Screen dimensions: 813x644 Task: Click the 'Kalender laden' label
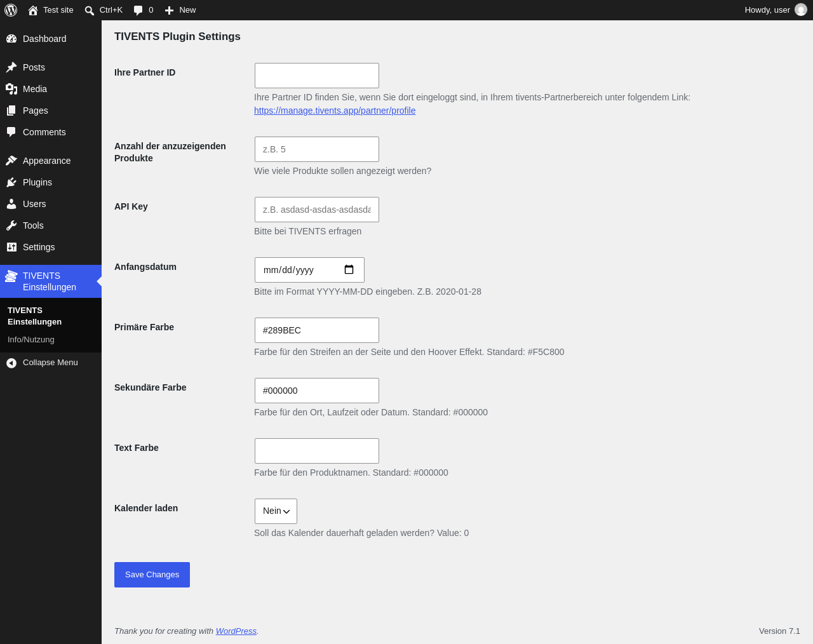click(146, 508)
